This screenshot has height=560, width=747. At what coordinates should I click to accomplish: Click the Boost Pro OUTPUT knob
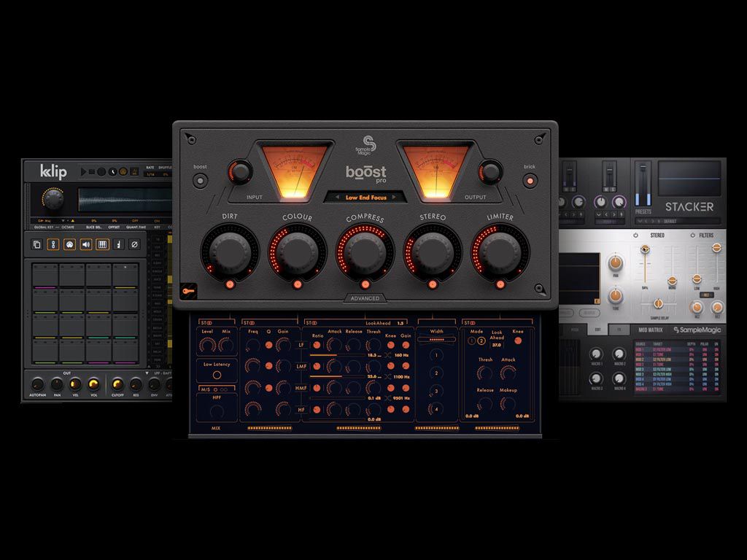(x=490, y=172)
